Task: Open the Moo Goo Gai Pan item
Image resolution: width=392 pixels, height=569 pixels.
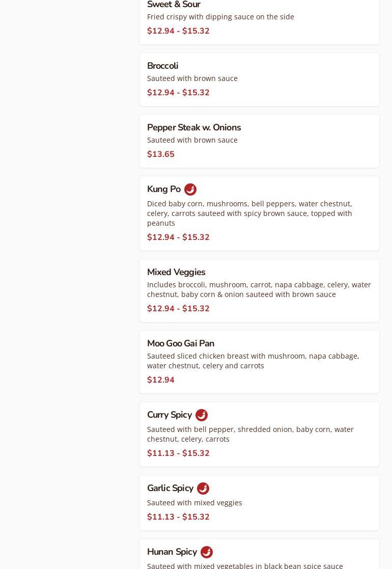Action: pyautogui.click(x=180, y=343)
